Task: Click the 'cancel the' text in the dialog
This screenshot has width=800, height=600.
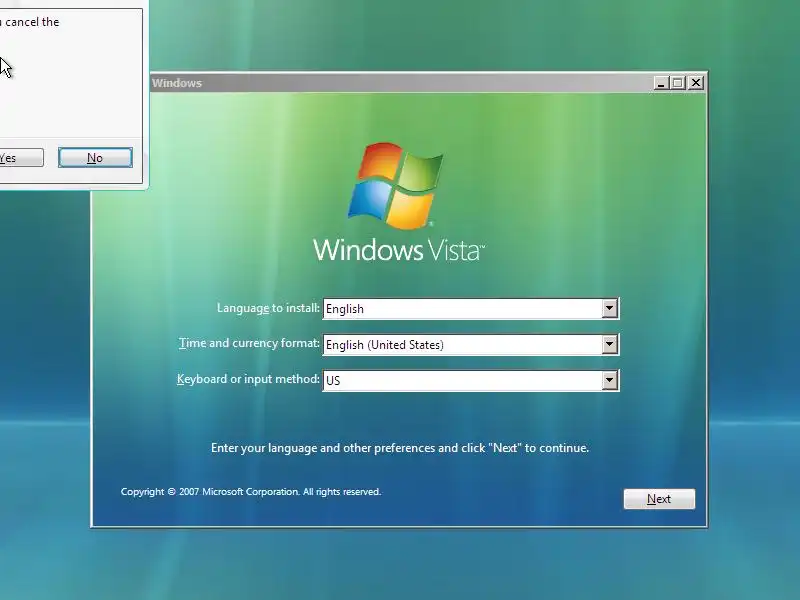Action: [x=32, y=22]
